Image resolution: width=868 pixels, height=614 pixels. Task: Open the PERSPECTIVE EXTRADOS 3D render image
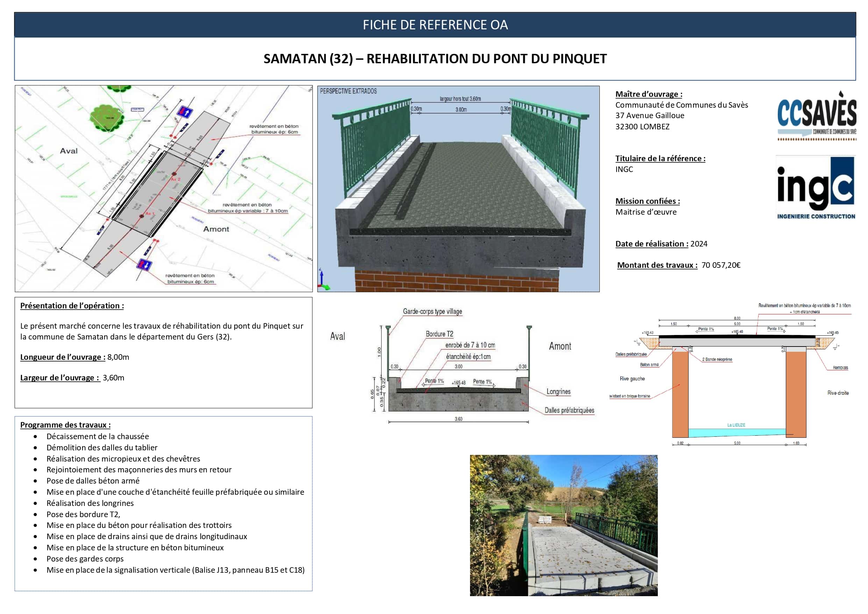click(x=458, y=189)
